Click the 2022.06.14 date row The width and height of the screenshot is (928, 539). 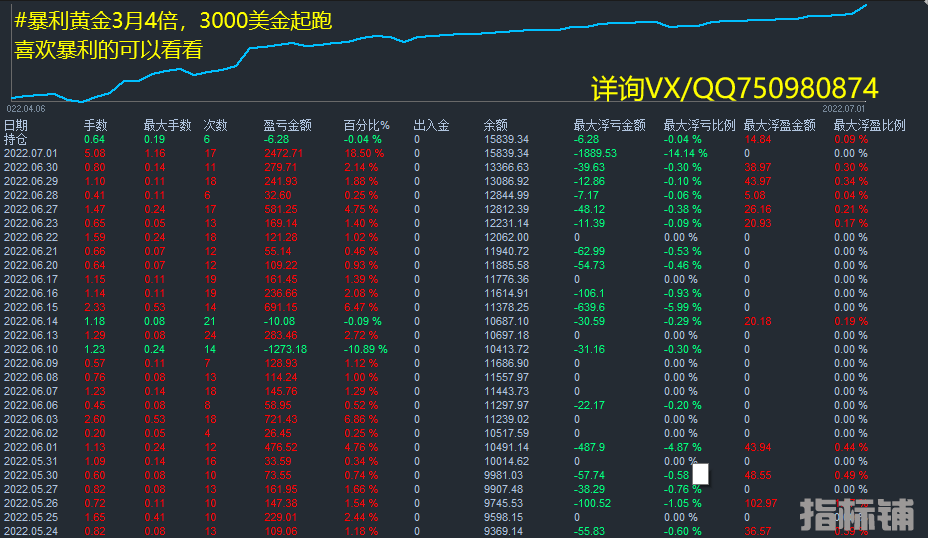(31, 321)
